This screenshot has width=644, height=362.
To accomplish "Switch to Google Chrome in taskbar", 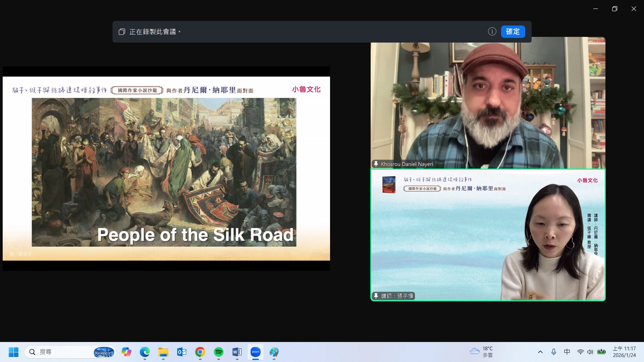I will point(200,352).
